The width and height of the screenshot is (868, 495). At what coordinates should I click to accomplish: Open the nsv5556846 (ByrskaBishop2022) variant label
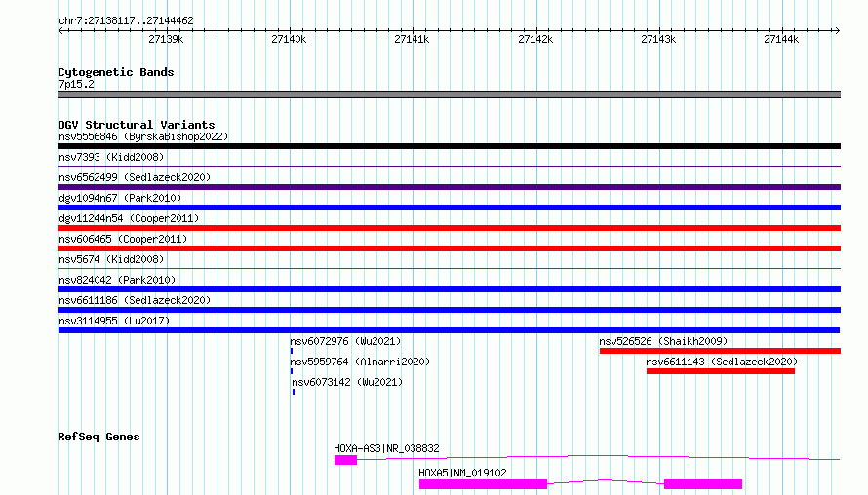143,136
